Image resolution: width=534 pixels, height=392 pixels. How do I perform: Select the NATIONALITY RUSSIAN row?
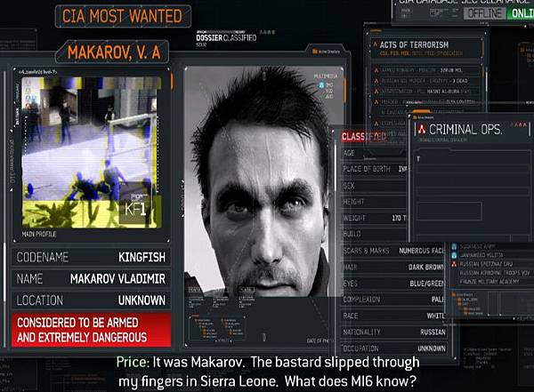[393, 332]
